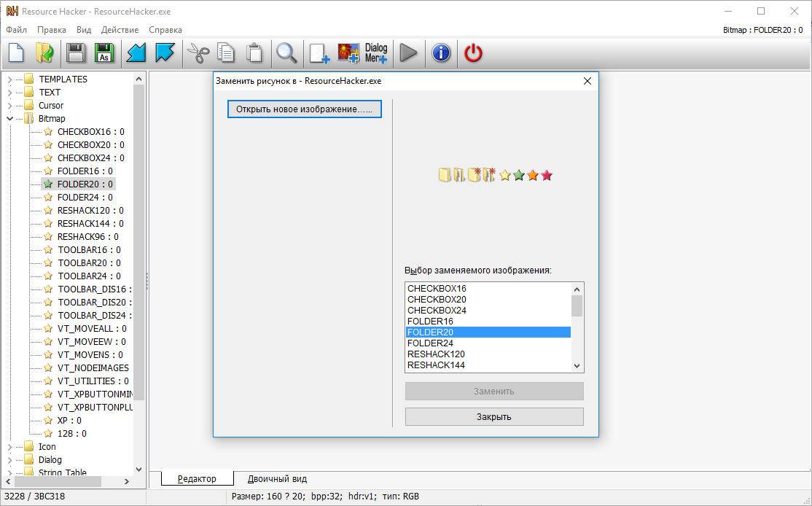812x506 pixels.
Task: Select CHECKBOX16 in the replace list
Action: pyautogui.click(x=488, y=289)
